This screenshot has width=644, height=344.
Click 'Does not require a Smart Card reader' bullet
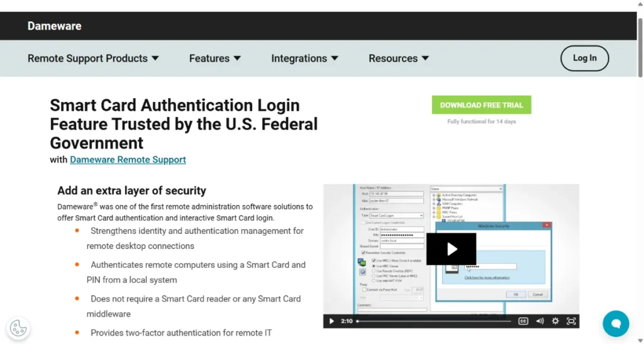pyautogui.click(x=194, y=306)
